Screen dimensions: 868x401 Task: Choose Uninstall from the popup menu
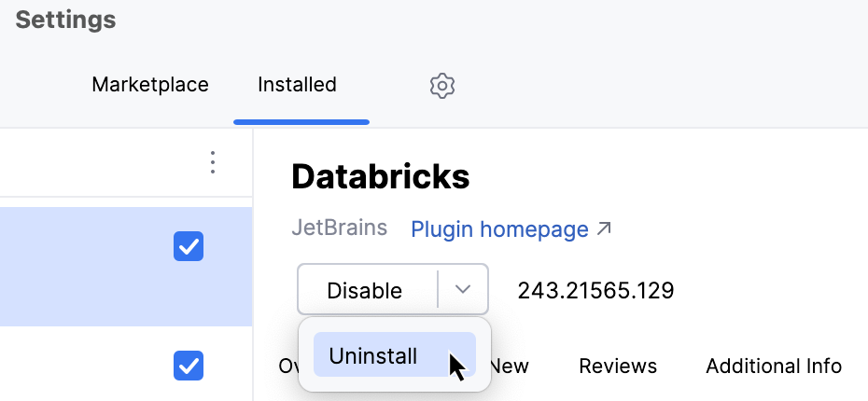[373, 355]
